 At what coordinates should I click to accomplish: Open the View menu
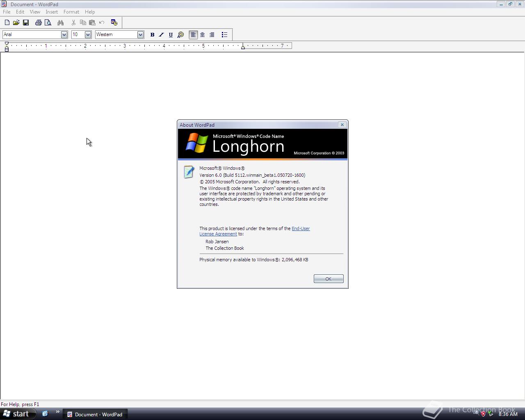(x=35, y=12)
